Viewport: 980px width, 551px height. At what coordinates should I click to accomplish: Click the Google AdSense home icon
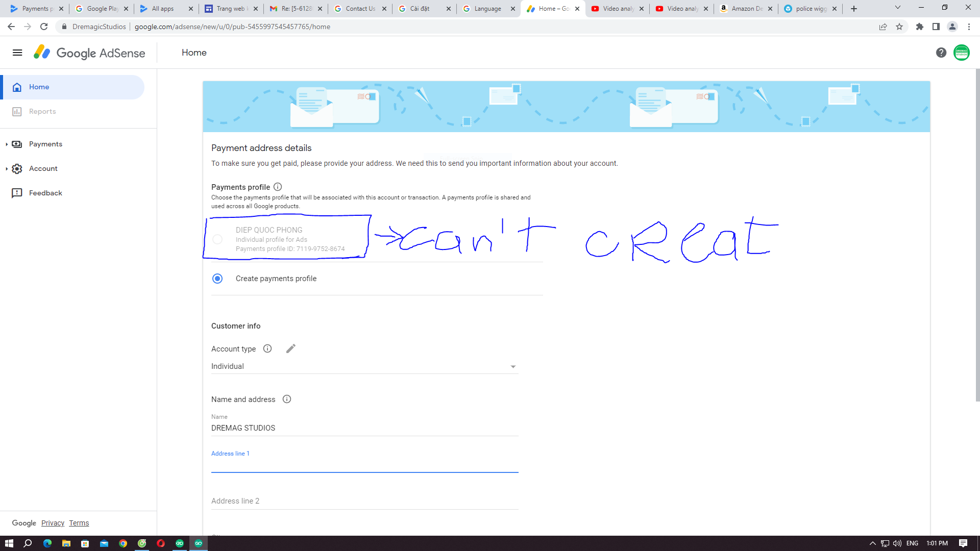click(x=17, y=86)
